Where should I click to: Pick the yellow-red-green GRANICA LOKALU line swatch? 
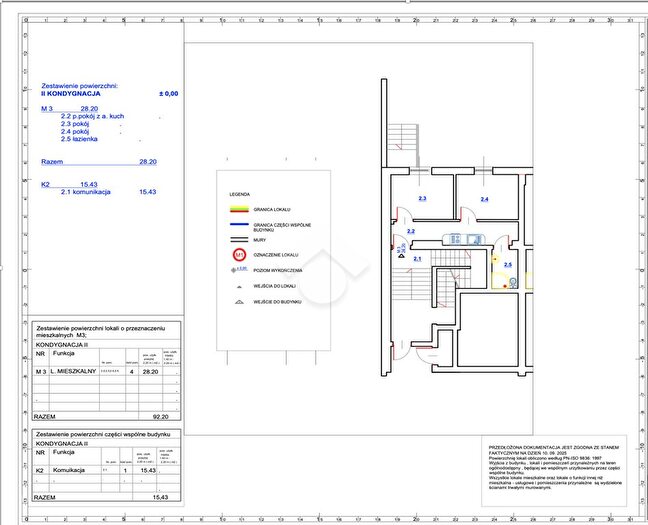pos(239,209)
